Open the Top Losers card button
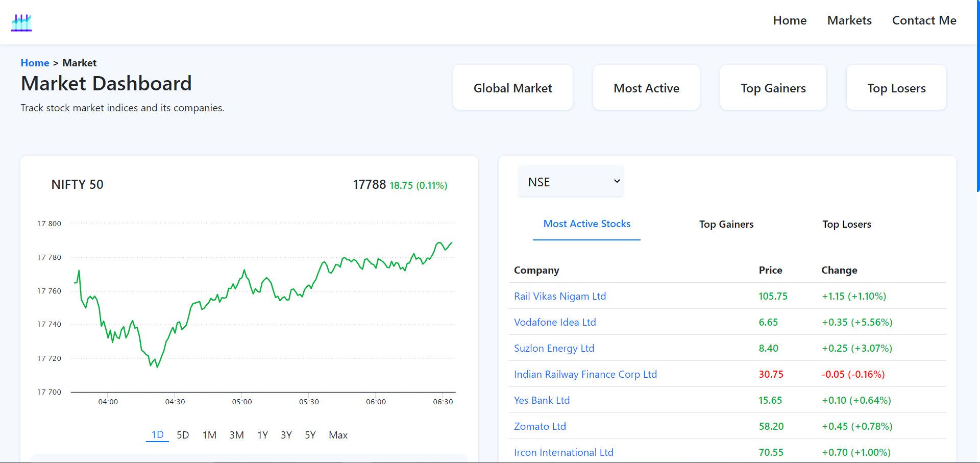980x463 pixels. (x=896, y=88)
